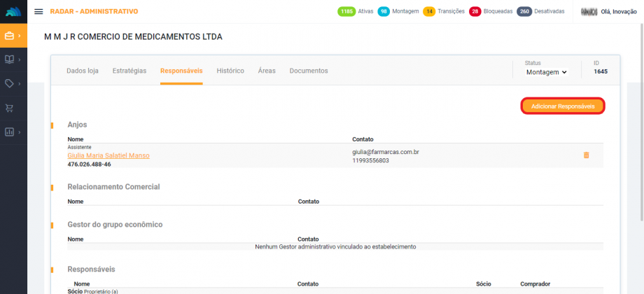Open the Estratégias tab
Viewport: 644px width, 294px height.
tap(129, 71)
